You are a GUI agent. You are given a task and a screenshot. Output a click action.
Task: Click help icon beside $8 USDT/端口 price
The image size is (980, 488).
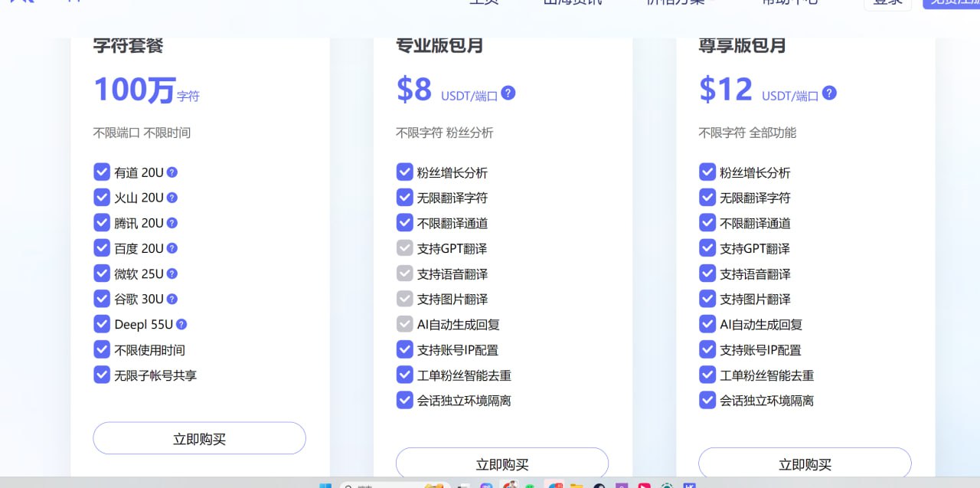coord(508,93)
